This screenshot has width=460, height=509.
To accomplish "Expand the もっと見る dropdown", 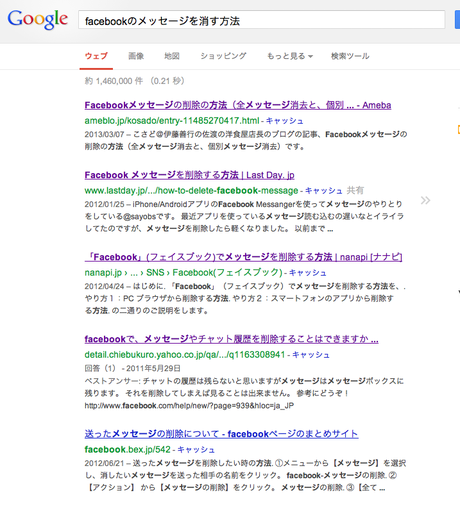I will click(x=290, y=56).
